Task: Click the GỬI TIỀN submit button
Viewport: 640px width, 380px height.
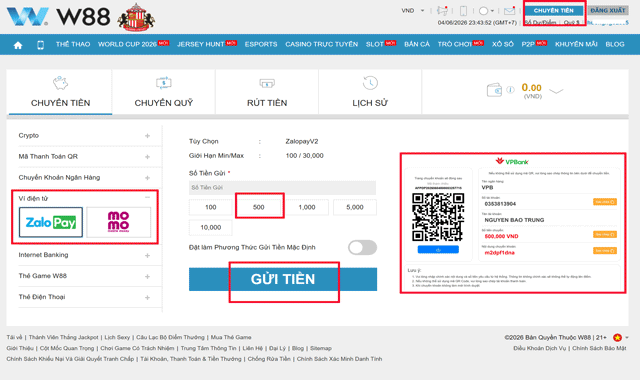Action: (283, 279)
